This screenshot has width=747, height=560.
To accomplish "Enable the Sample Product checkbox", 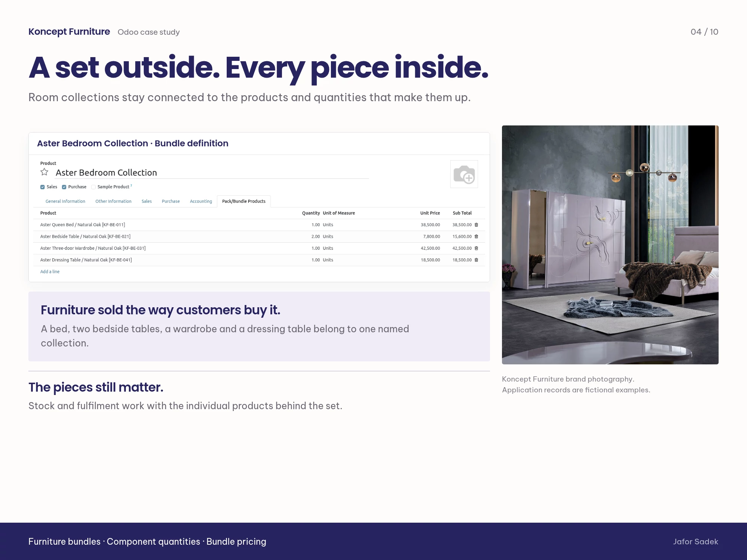I will [x=93, y=187].
